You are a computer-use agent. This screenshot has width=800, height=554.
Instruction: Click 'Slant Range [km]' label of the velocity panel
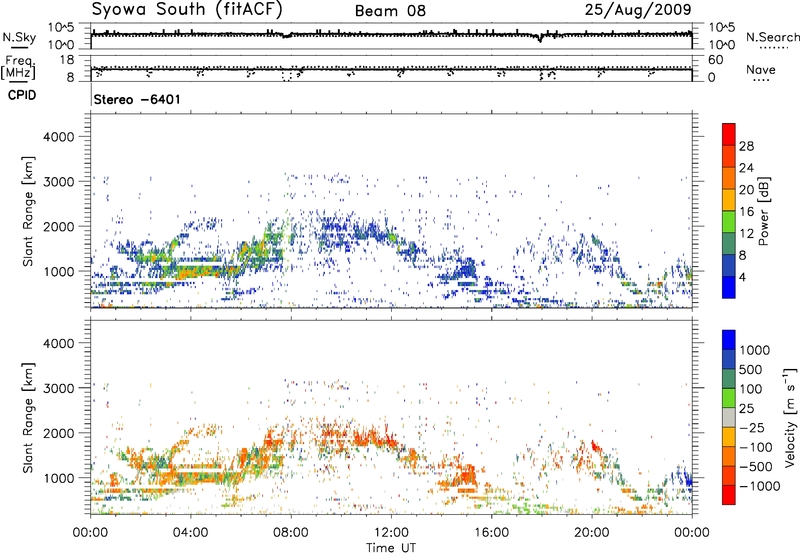point(28,418)
